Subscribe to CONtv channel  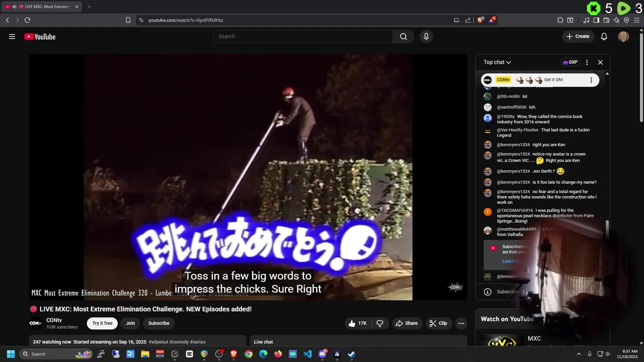158,323
